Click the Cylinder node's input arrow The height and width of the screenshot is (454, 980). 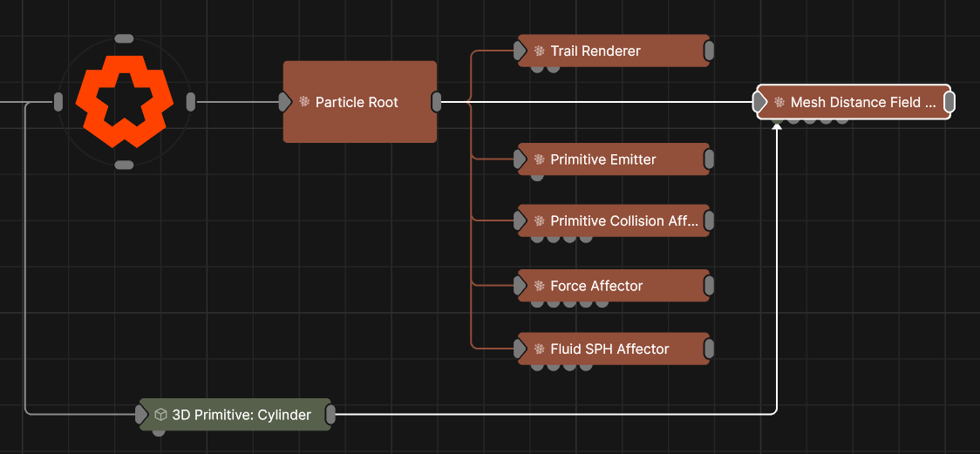(x=142, y=415)
